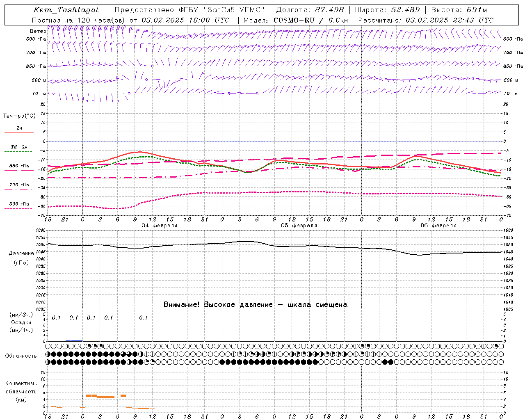Click the station title Kem_Tashtagol
525x420 pixels.
[x=66, y=10]
